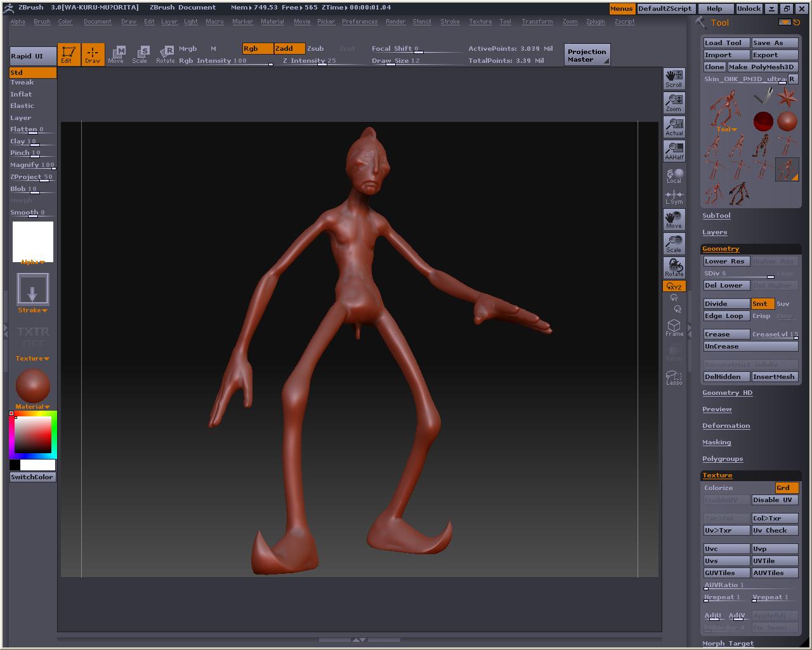
Task: Open the Preferences menu
Action: click(x=360, y=22)
